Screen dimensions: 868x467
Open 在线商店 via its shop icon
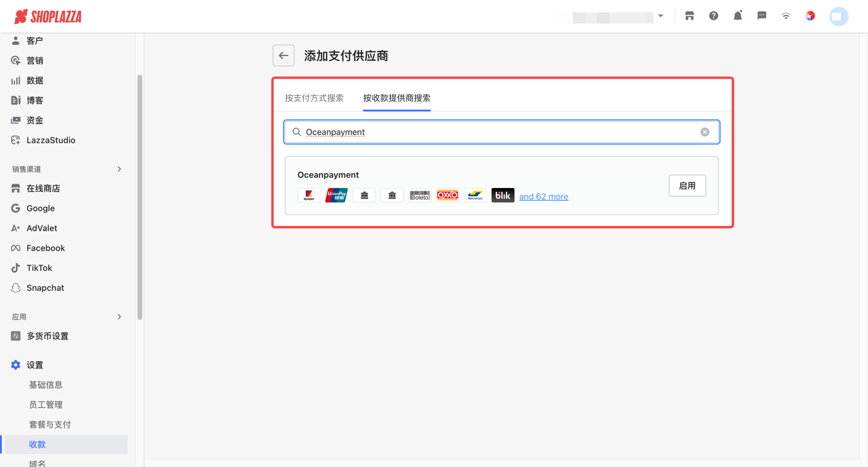(16, 188)
